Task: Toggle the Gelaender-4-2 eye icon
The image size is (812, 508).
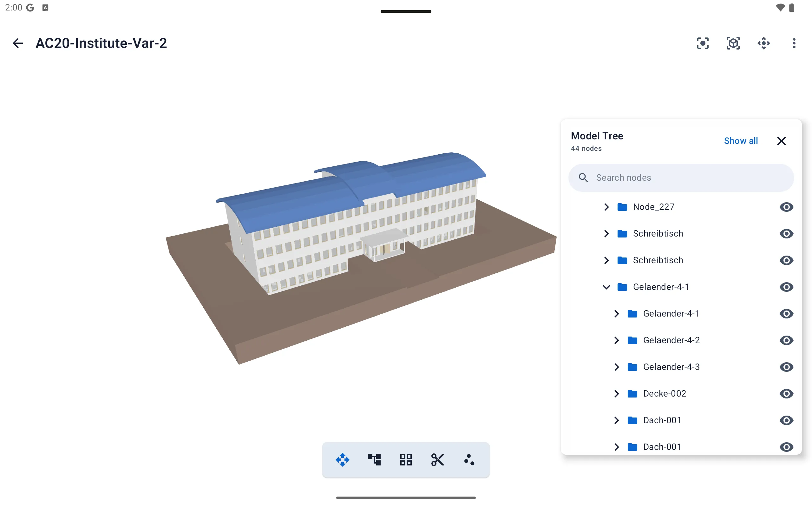Action: tap(786, 340)
